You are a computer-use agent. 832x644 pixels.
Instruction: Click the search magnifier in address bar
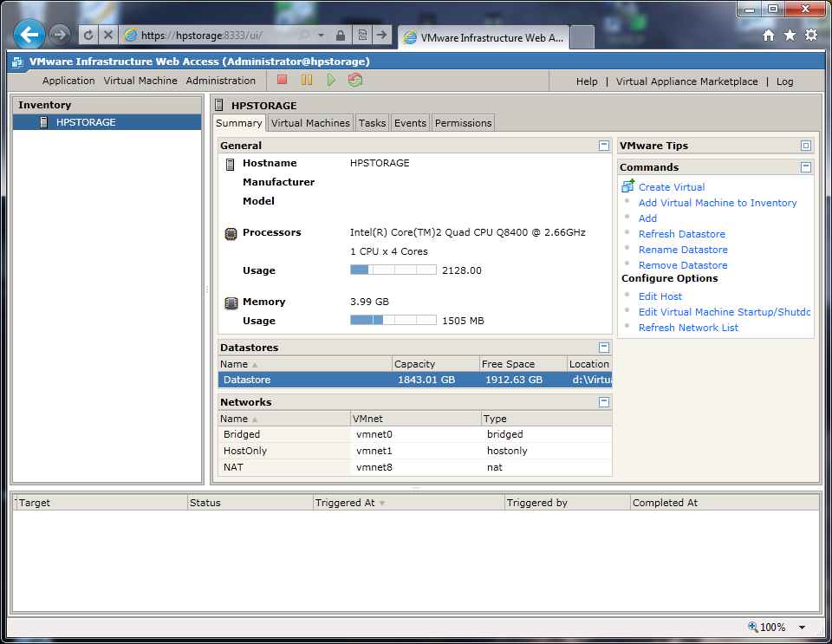pyautogui.click(x=304, y=36)
